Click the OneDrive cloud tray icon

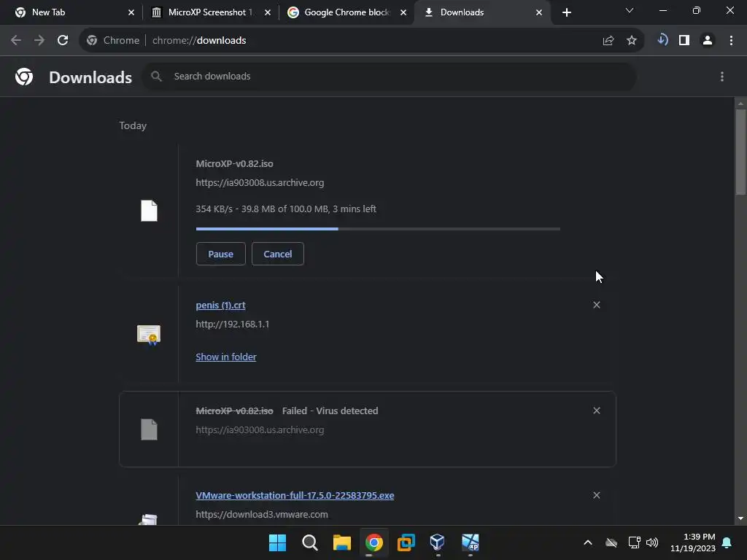[x=611, y=542]
